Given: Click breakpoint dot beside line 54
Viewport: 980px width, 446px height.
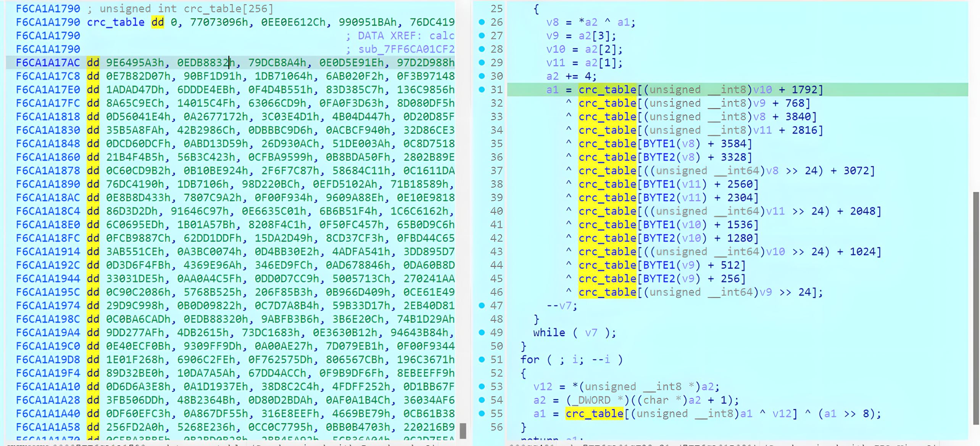Looking at the screenshot, I should pos(482,400).
